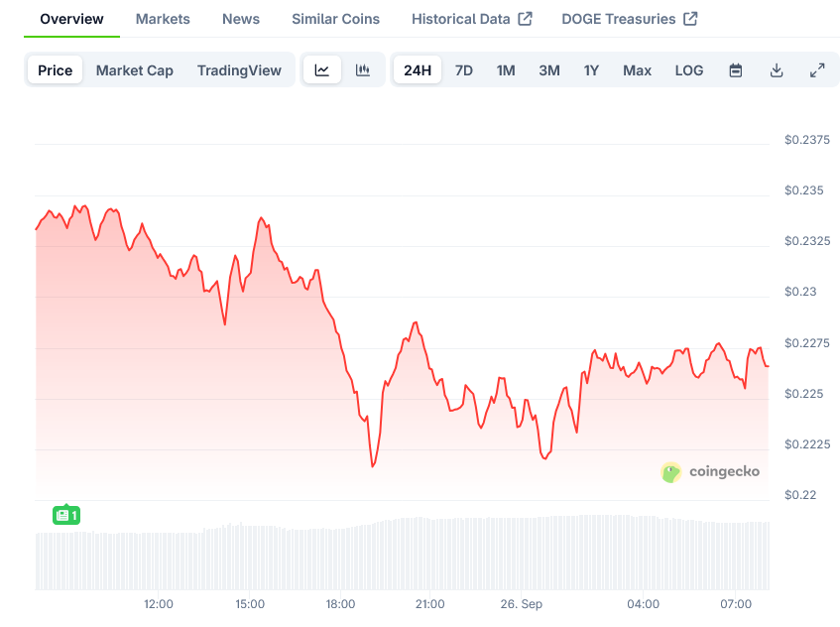This screenshot has width=840, height=627.
Task: Open the Similar Coins tab
Action: click(336, 19)
